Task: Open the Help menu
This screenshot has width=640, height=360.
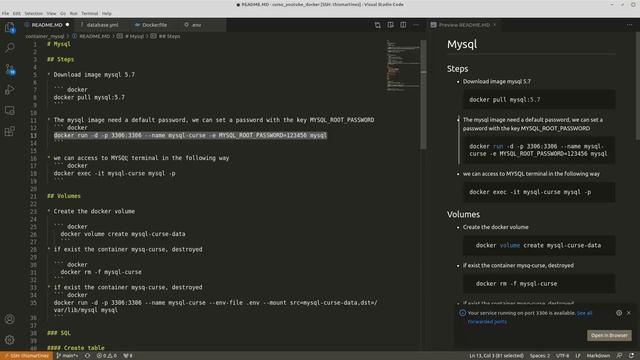Action: [x=107, y=13]
